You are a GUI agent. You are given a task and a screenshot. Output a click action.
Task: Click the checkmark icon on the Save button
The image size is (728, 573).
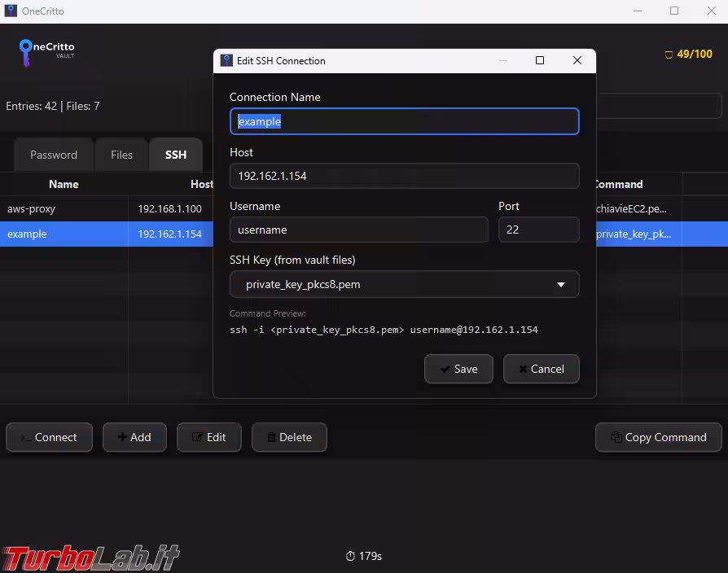click(444, 369)
